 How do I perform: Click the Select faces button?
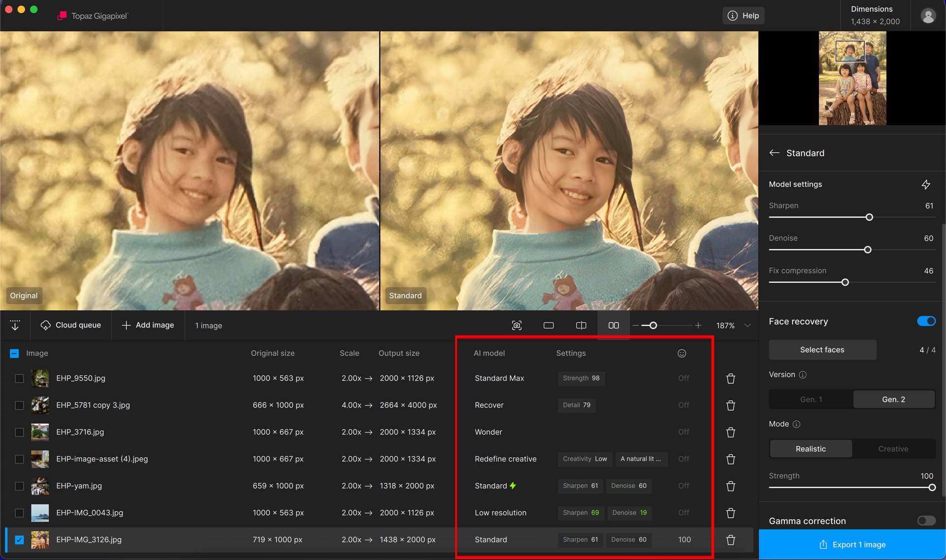(x=822, y=350)
